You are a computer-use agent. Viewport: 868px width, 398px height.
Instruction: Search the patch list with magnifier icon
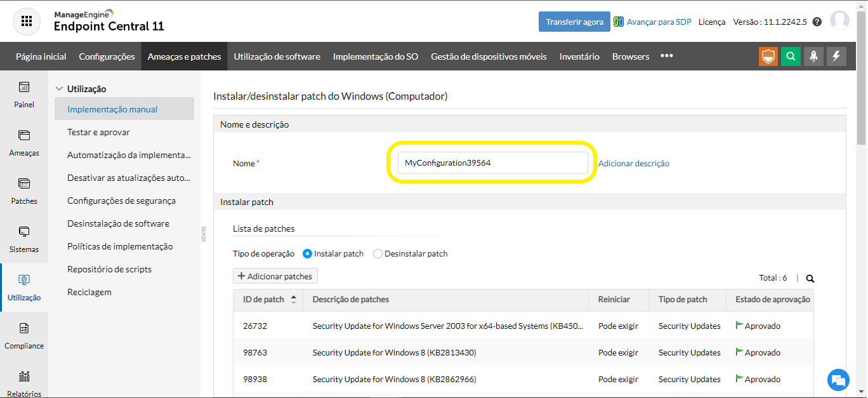click(810, 278)
